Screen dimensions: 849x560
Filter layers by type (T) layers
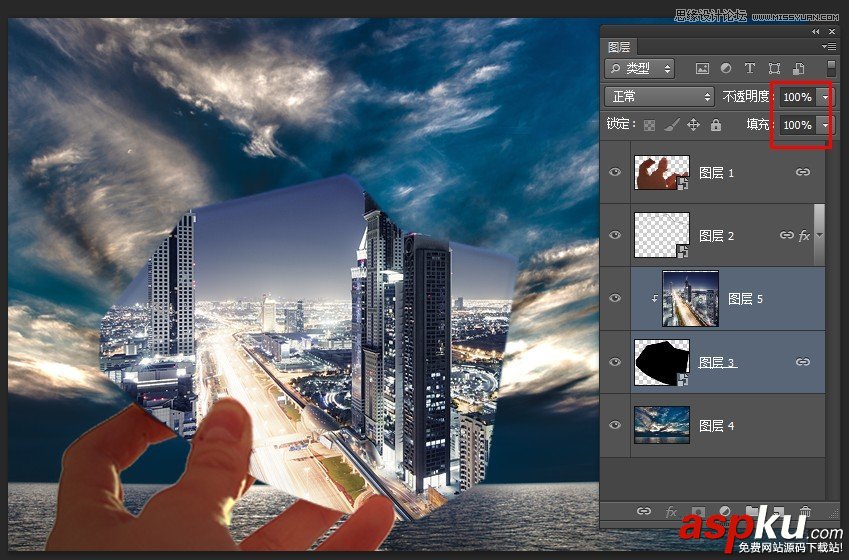pos(749,68)
